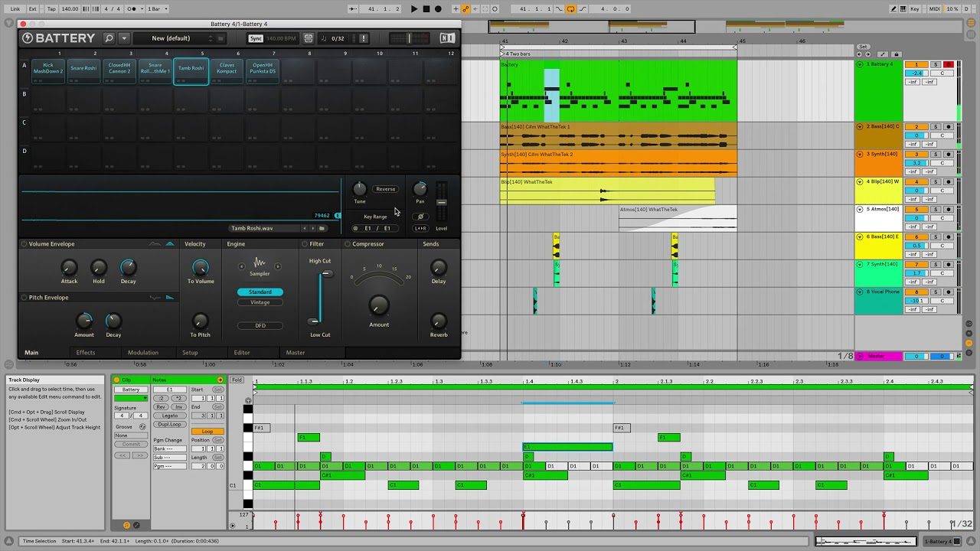Unfold the 5 Atmos[140] track
The height and width of the screenshot is (551, 980).
tap(860, 209)
